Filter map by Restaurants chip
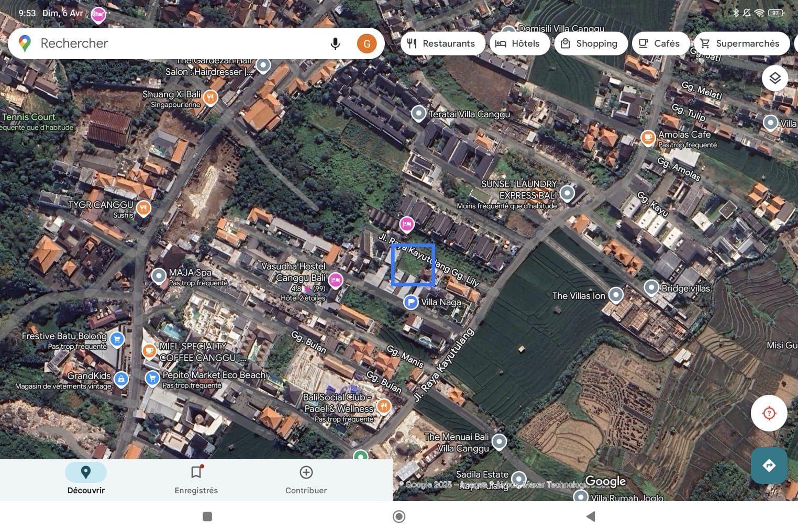The image size is (798, 532). pos(441,43)
